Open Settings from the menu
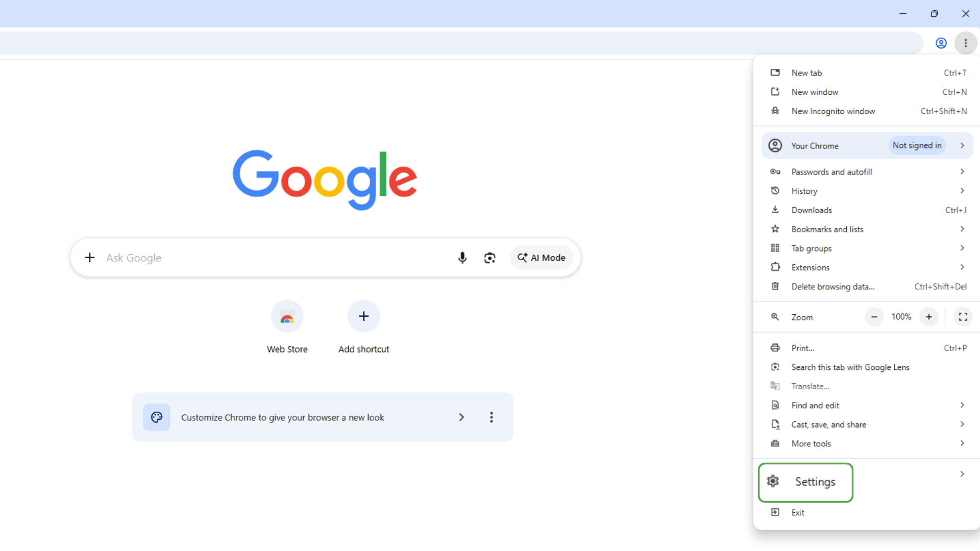This screenshot has height=551, width=980. pos(805,482)
